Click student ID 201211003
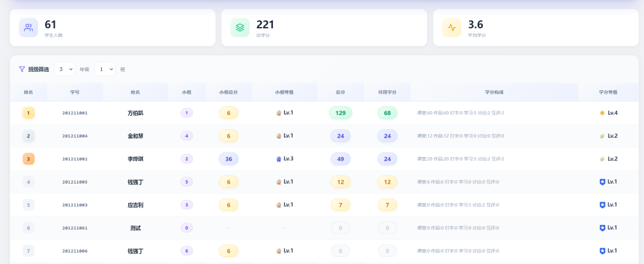 pos(75,205)
